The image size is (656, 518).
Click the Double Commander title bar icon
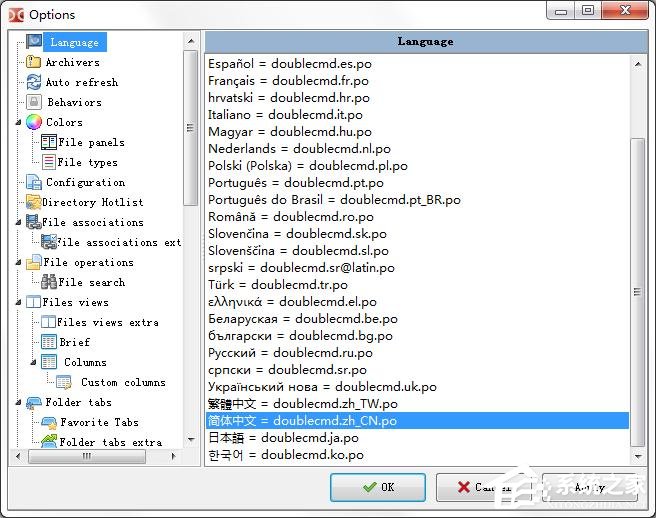[x=16, y=15]
